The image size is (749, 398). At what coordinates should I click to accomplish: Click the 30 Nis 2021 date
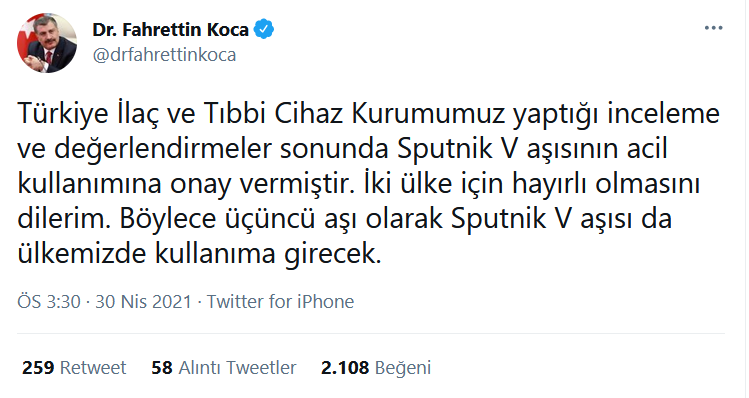click(143, 301)
